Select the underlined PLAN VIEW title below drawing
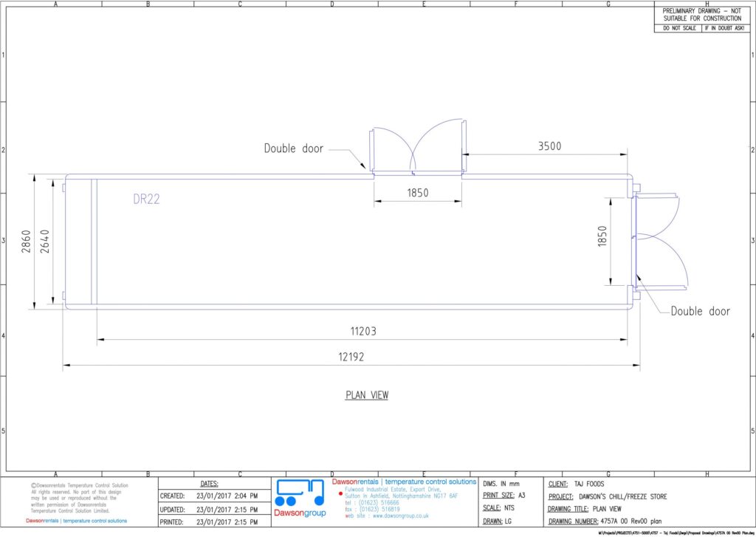Viewport: 756px width, 537px height. tap(367, 395)
